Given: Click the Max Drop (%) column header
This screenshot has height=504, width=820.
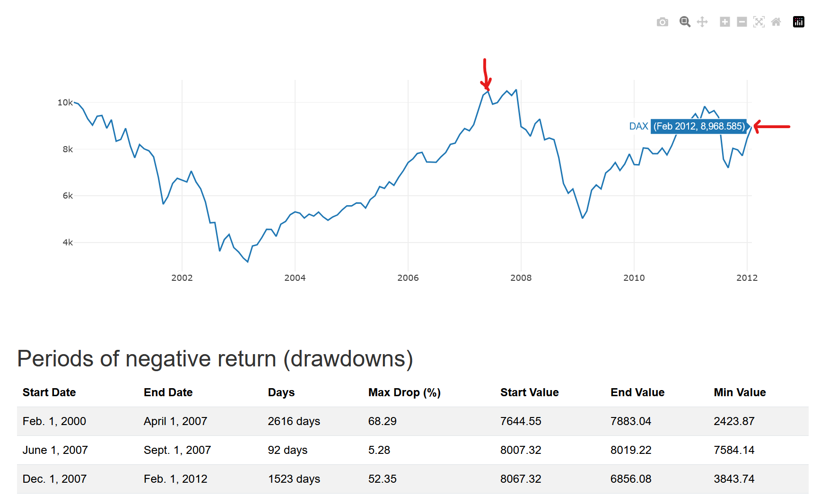Looking at the screenshot, I should click(x=404, y=392).
